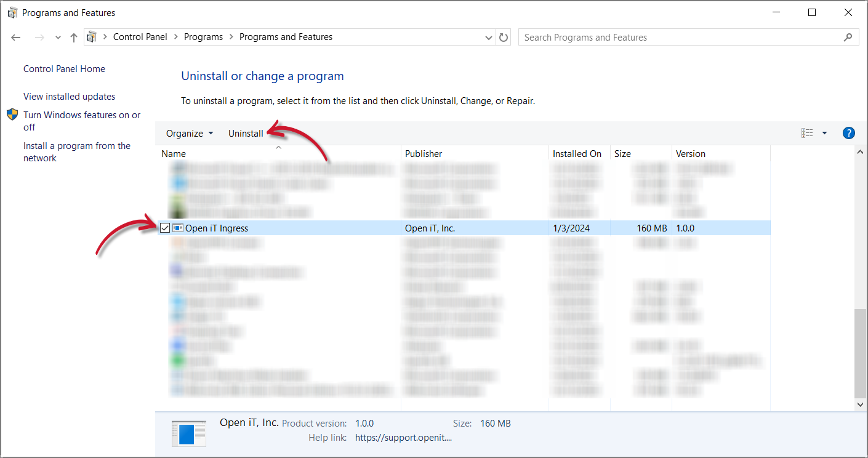
Task: Open View installed updates
Action: pyautogui.click(x=68, y=97)
